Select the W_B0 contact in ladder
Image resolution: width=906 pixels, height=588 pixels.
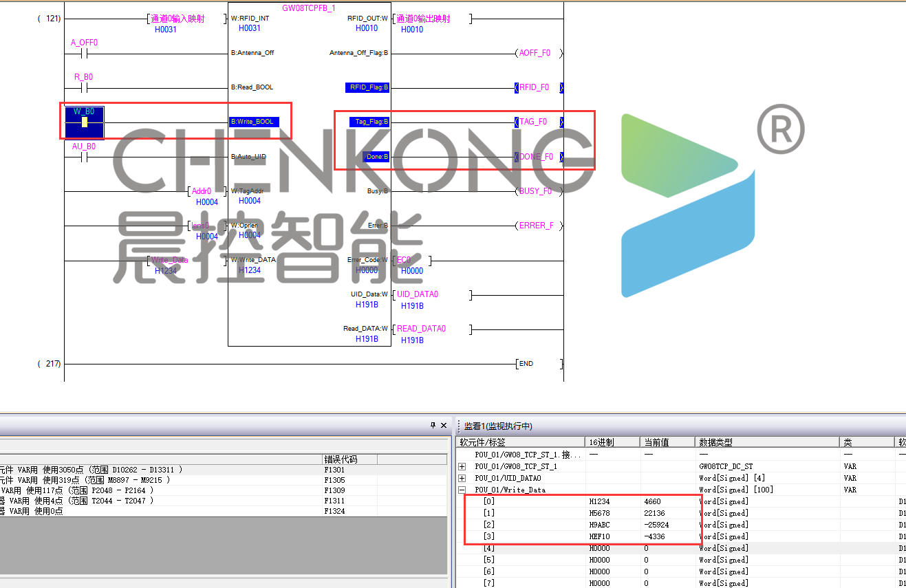(85, 122)
